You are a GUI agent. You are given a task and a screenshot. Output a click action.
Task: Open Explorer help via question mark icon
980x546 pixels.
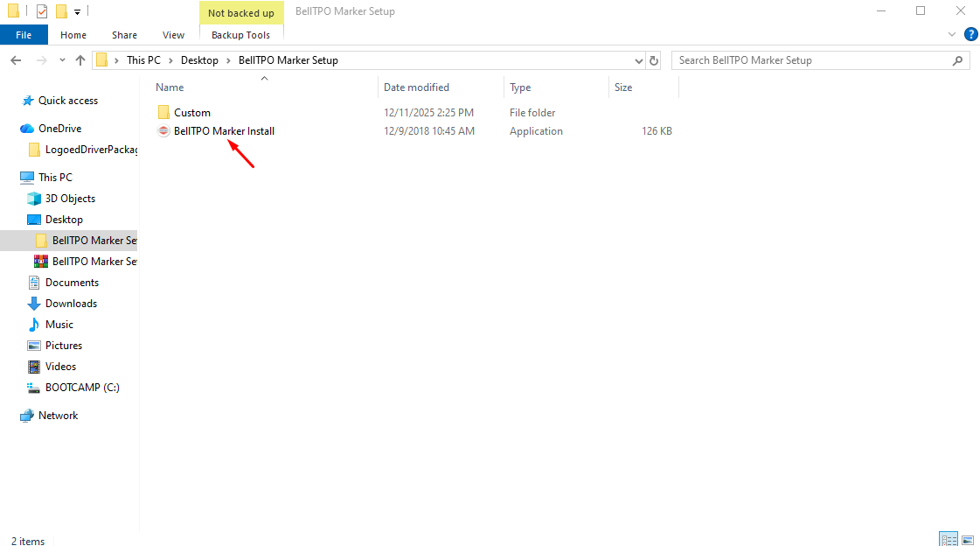[970, 34]
